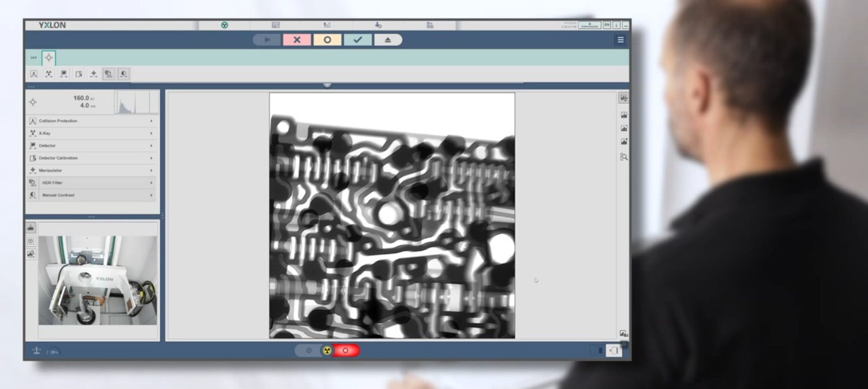Toggle HDR Filter icon in panel list
The width and height of the screenshot is (868, 389).
[32, 183]
